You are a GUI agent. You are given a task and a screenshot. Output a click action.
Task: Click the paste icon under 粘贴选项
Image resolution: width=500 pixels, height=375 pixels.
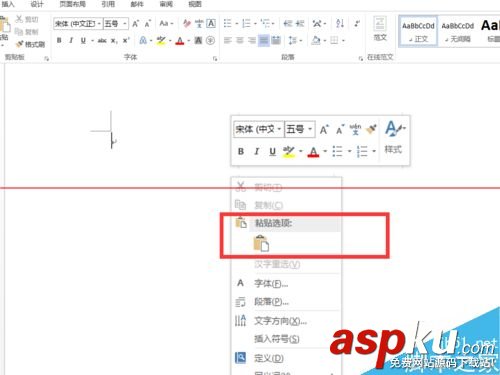pyautogui.click(x=261, y=243)
